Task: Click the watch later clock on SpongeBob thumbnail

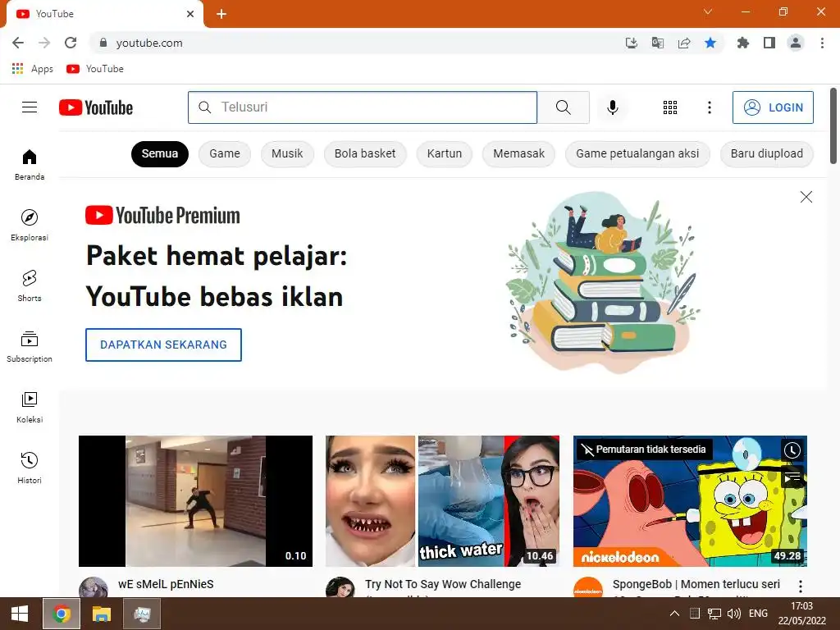Action: point(792,450)
